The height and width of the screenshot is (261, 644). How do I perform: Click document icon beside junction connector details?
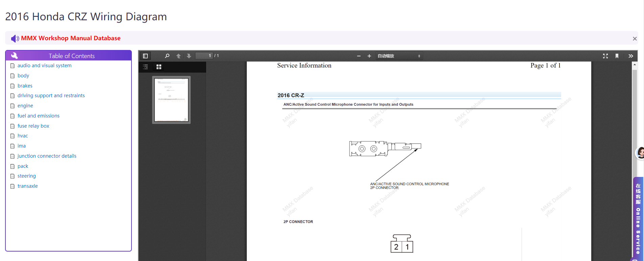point(13,156)
